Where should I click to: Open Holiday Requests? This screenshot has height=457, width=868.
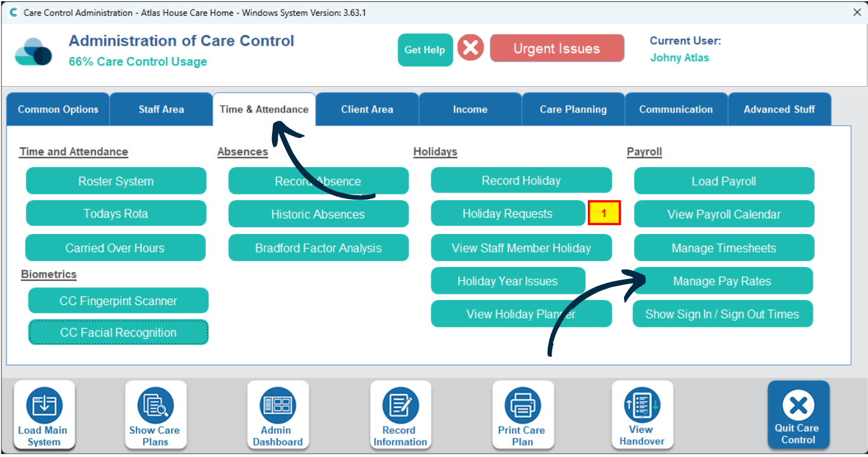click(508, 214)
